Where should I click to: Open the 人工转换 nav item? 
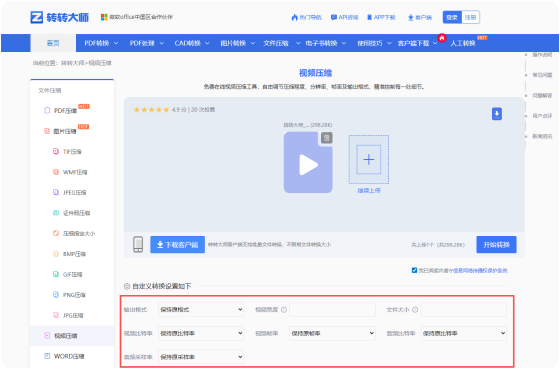coord(463,43)
